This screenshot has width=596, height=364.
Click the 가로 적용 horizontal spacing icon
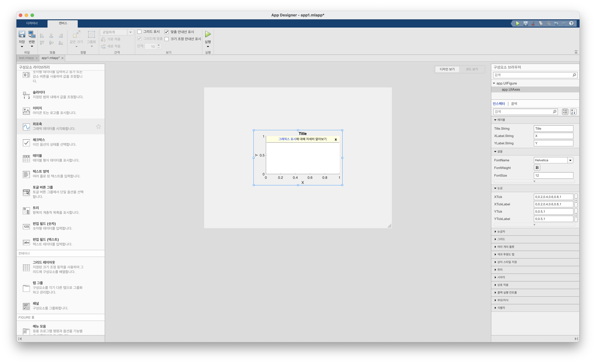pos(103,39)
